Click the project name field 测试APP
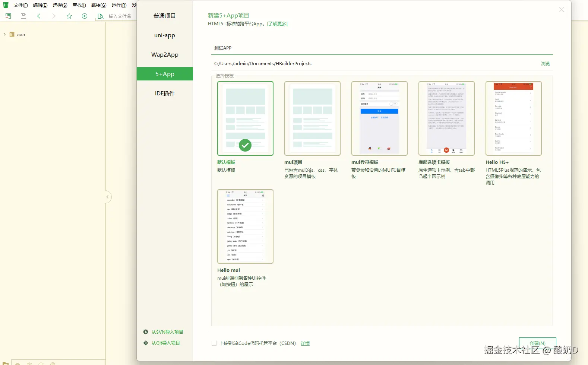The width and height of the screenshot is (588, 365). tap(382, 48)
